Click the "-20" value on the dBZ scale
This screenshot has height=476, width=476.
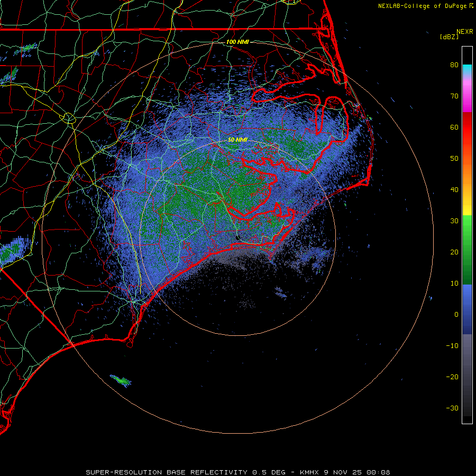[x=452, y=377]
